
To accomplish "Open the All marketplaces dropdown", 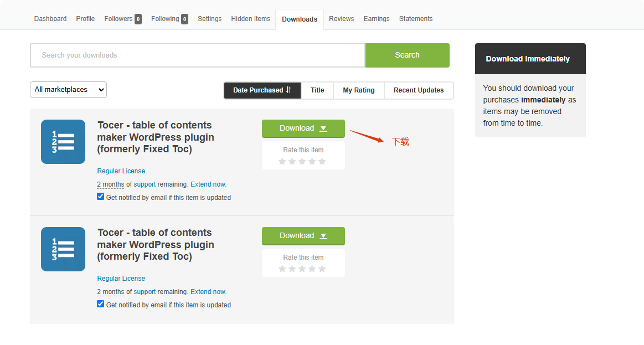I will (68, 90).
